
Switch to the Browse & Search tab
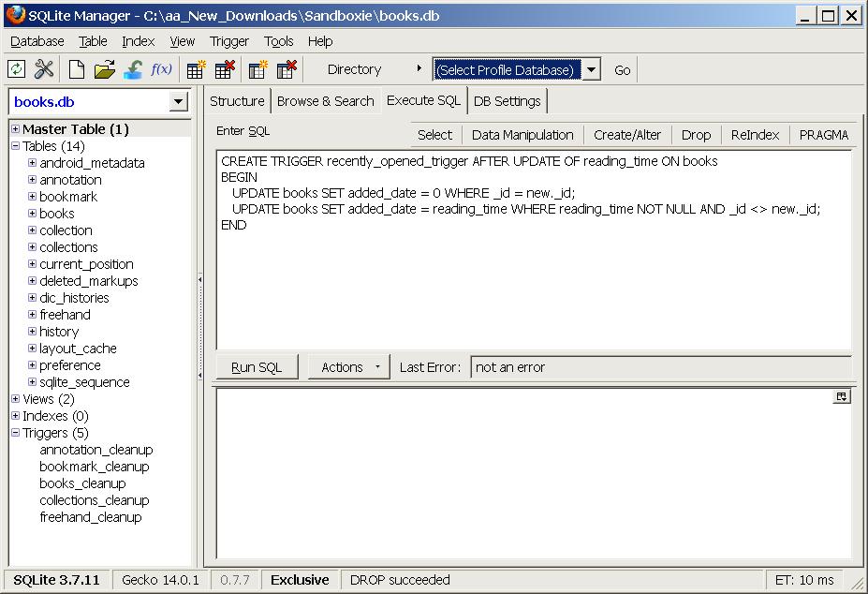326,101
